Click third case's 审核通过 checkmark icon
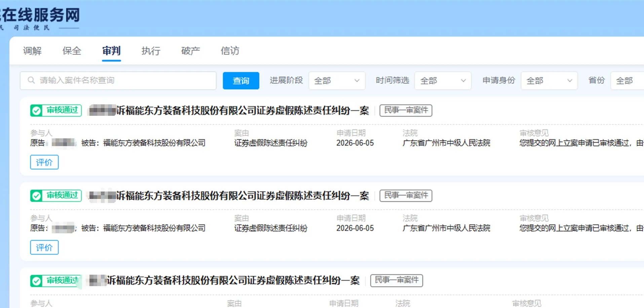 coord(36,281)
